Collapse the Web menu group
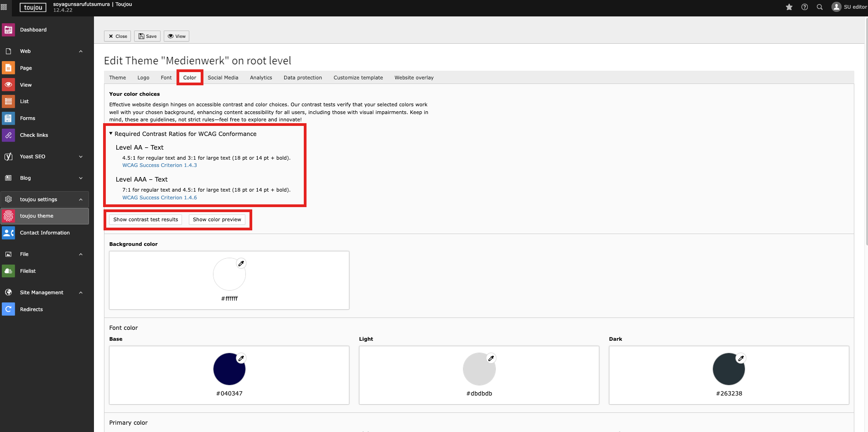Screen dimensions: 868x432 (x=81, y=51)
